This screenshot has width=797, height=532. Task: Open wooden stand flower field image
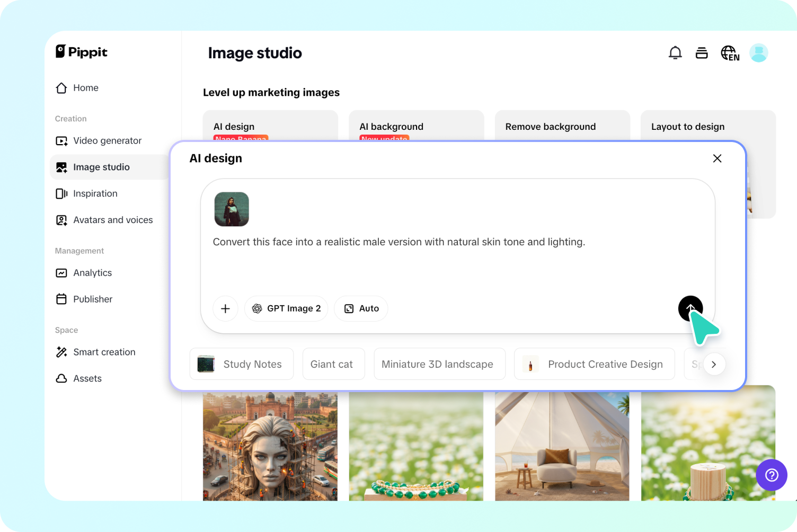pos(708,444)
